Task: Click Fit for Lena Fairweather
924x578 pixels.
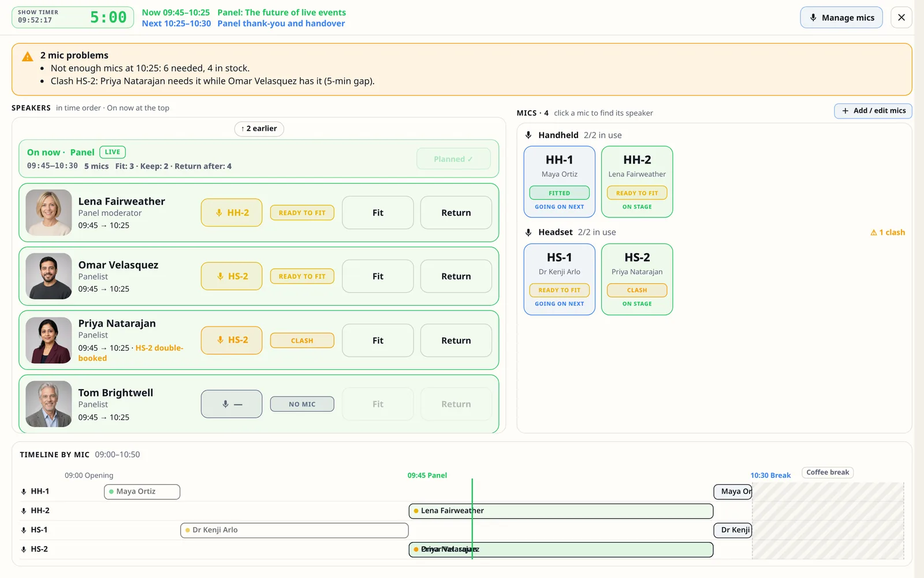Action: (x=378, y=213)
